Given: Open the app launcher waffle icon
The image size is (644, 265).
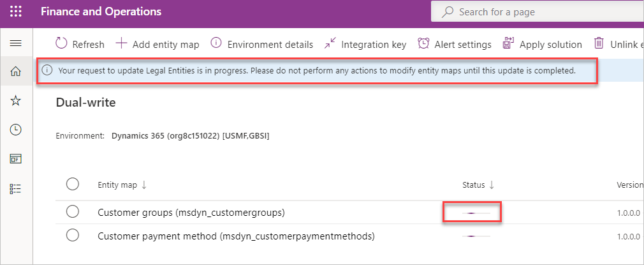Looking at the screenshot, I should tap(15, 11).
